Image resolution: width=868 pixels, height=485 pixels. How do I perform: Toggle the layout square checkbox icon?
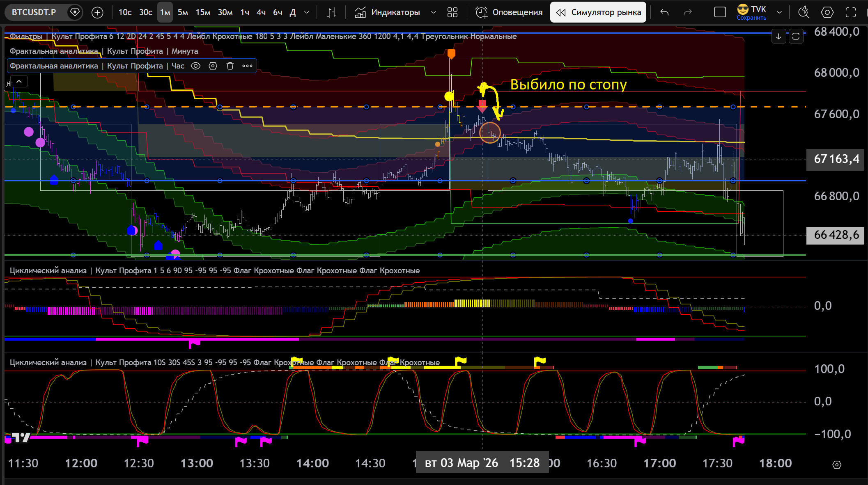tap(720, 13)
